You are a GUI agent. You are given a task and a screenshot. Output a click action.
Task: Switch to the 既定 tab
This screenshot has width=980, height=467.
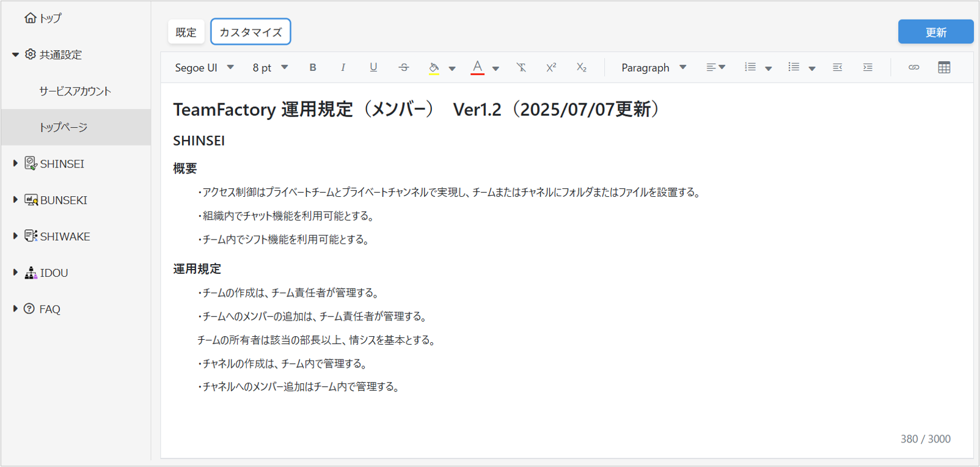click(x=186, y=32)
